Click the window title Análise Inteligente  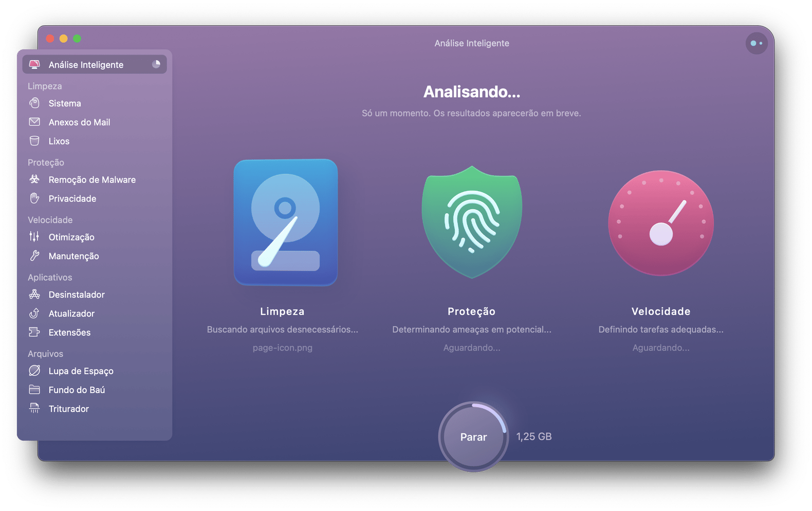tap(472, 43)
